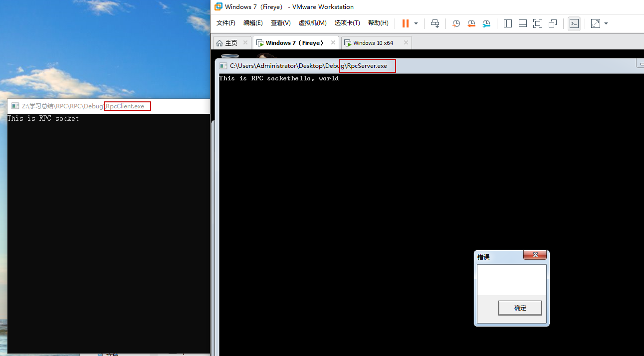644x356 pixels.
Task: Enter full screen mode
Action: 537,23
